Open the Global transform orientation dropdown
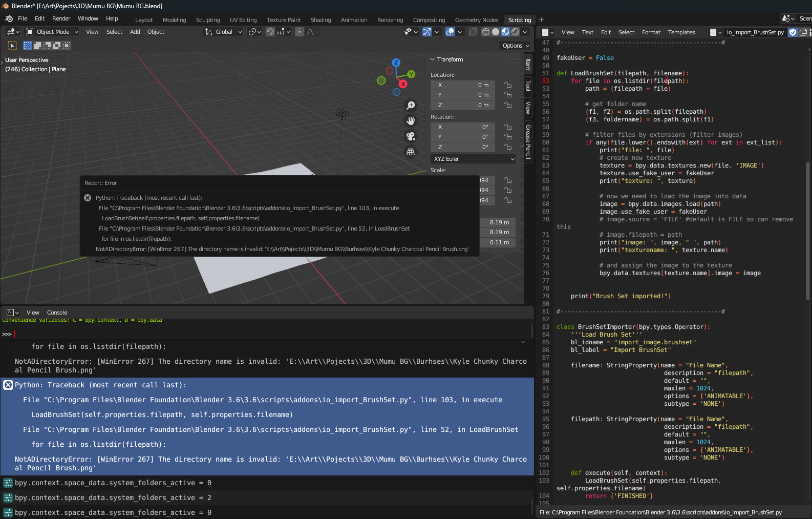The height and width of the screenshot is (519, 812). click(x=224, y=32)
